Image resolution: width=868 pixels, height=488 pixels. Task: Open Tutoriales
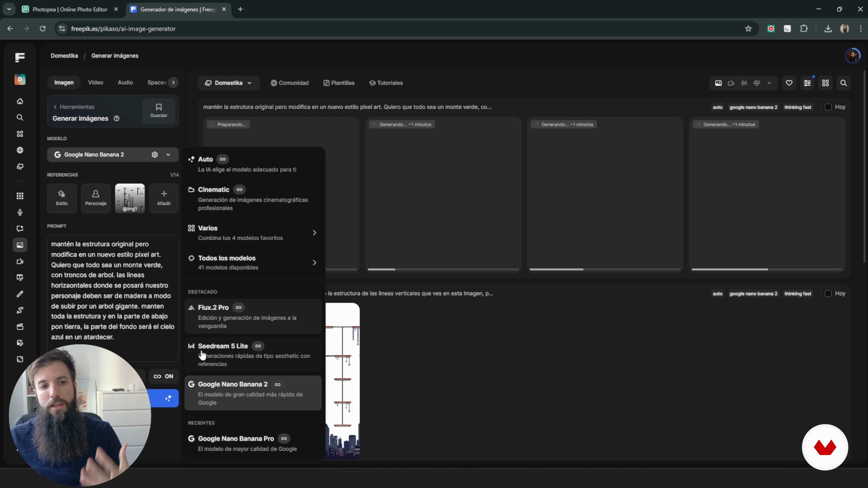[386, 83]
